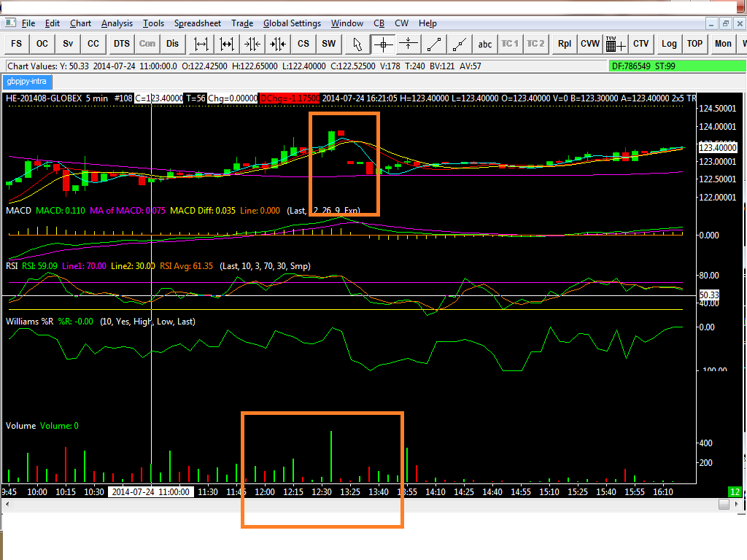Select the line drawing tool
The width and height of the screenshot is (747, 560).
coord(434,44)
